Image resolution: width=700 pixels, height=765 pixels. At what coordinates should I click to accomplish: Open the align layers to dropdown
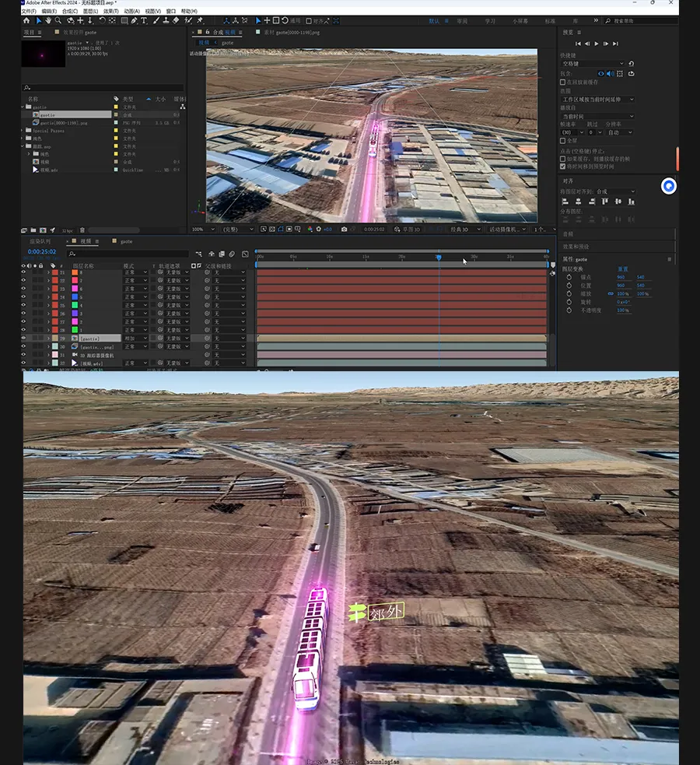(x=616, y=191)
